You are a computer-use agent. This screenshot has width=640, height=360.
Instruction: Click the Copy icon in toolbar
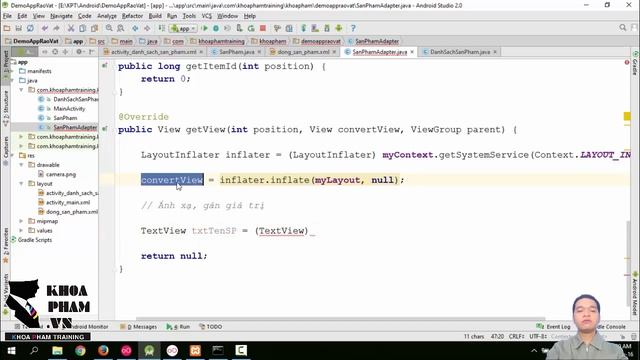pyautogui.click(x=82, y=28)
